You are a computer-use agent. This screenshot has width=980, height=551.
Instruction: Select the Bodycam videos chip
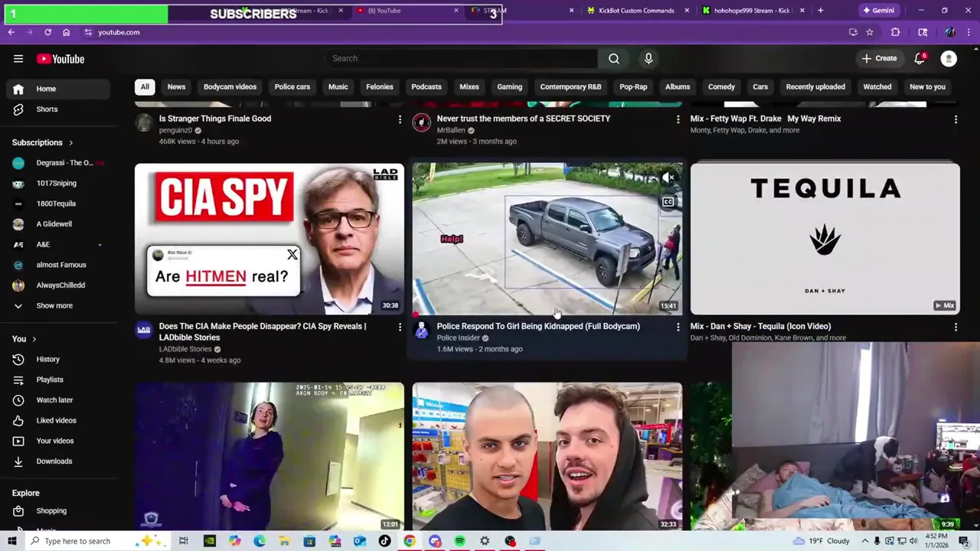click(230, 86)
